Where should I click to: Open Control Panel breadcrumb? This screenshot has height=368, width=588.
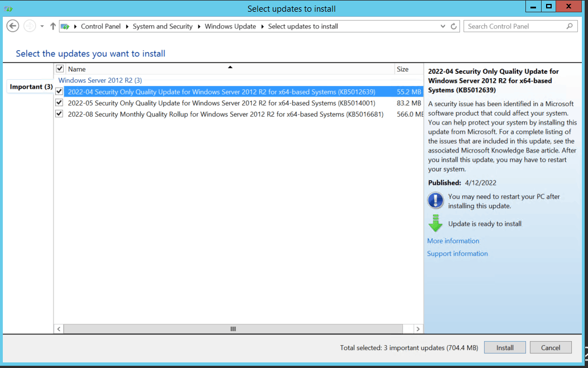101,26
